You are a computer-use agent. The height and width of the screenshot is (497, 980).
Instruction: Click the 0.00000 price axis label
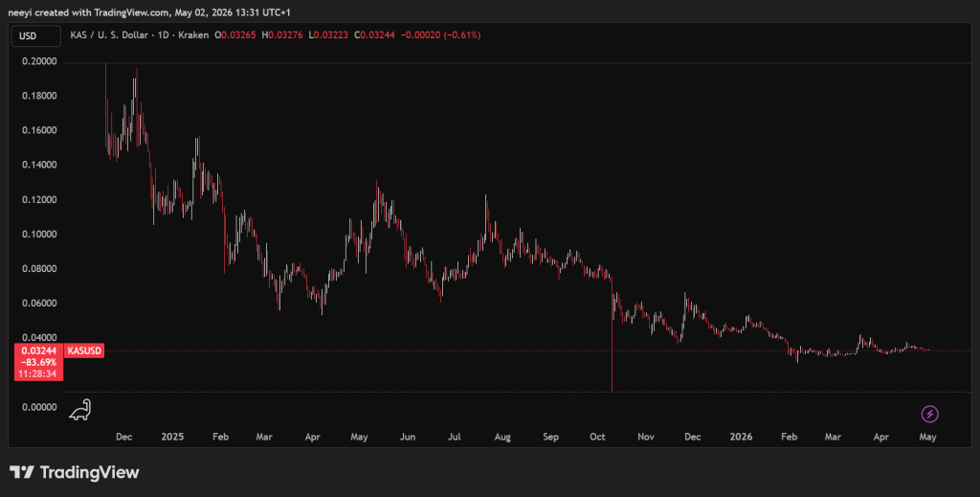[38, 407]
